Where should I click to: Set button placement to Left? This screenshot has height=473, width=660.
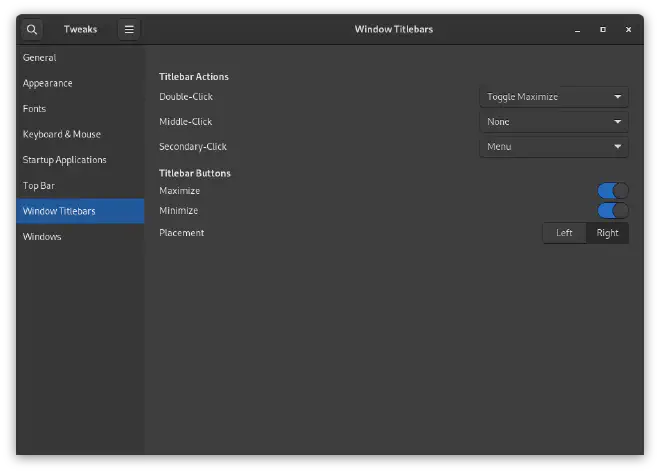point(564,233)
